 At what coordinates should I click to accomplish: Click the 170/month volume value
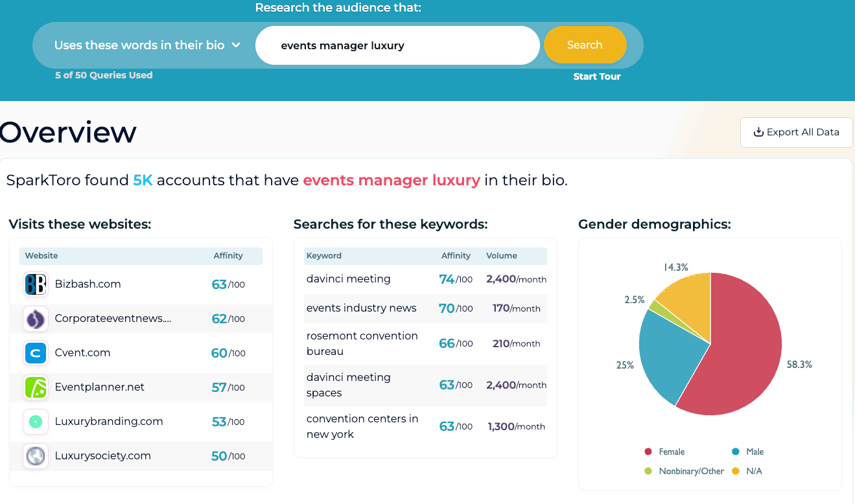tap(516, 308)
